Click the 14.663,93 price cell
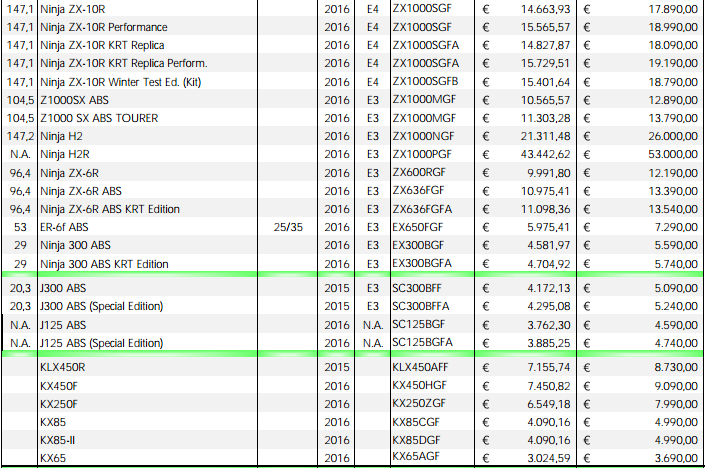This screenshot has width=705, height=468. click(545, 9)
